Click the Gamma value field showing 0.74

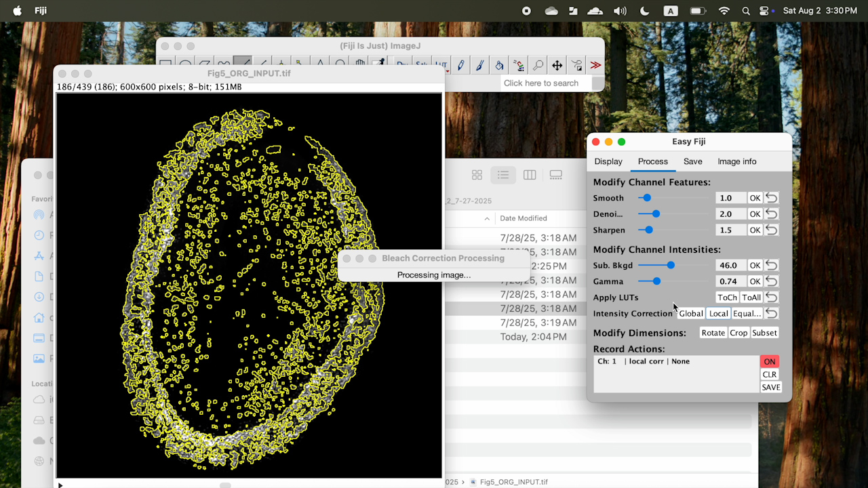730,281
